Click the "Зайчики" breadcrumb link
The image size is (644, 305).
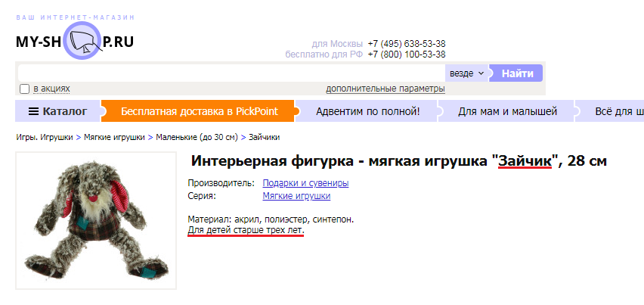click(x=264, y=138)
